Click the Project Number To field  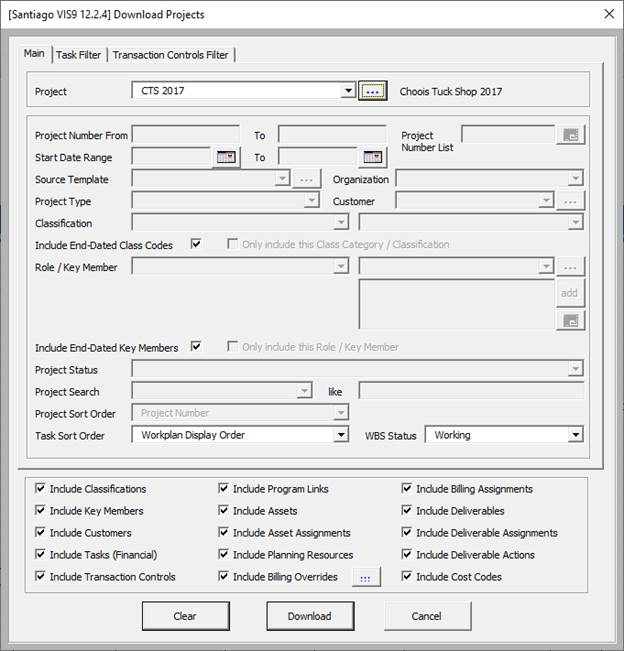tap(332, 135)
